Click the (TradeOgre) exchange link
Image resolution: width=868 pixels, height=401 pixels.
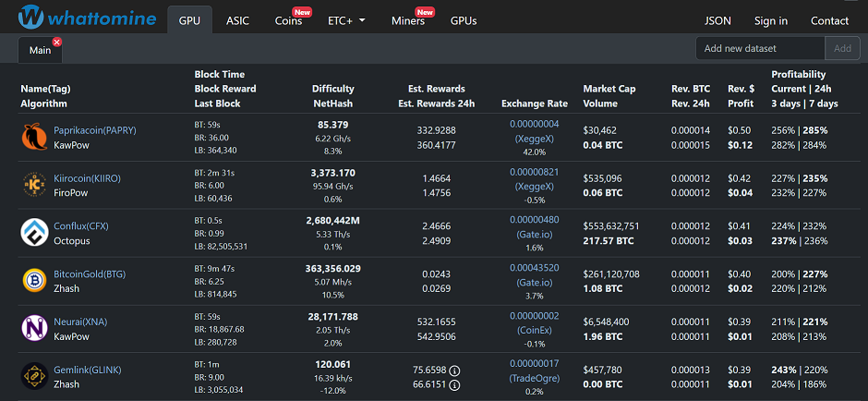[535, 378]
